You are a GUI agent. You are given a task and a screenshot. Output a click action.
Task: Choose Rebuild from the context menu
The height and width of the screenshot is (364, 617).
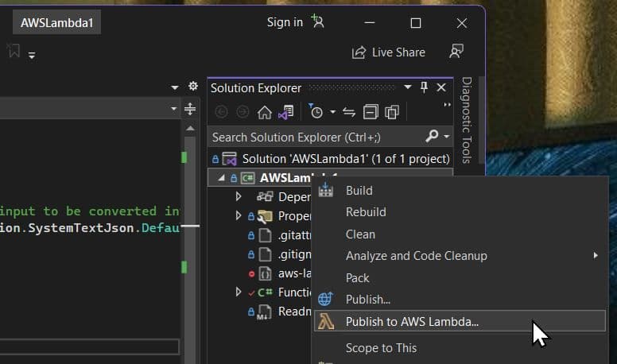pyautogui.click(x=366, y=212)
